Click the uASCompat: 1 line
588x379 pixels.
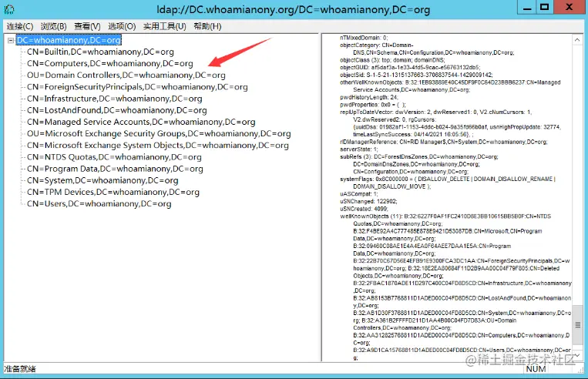pyautogui.click(x=359, y=194)
